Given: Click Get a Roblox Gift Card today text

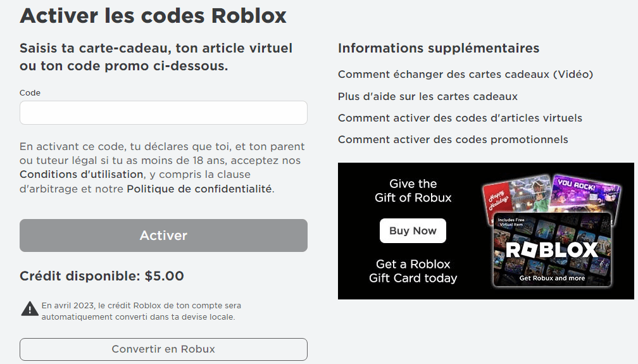Looking at the screenshot, I should click(413, 271).
